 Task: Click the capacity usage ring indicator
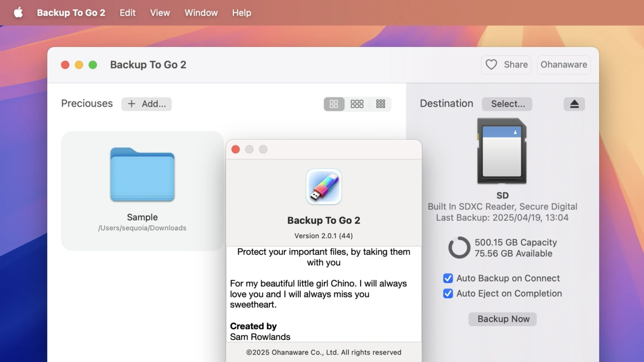coord(459,248)
